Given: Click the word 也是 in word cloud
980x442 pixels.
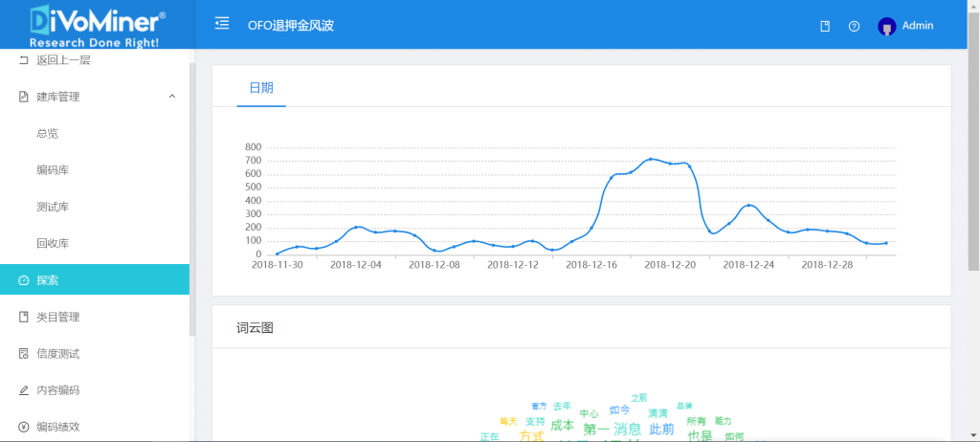Looking at the screenshot, I should coord(700,435).
